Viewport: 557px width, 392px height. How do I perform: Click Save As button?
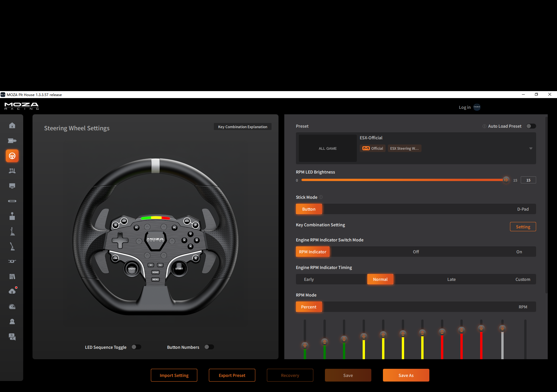click(x=406, y=375)
